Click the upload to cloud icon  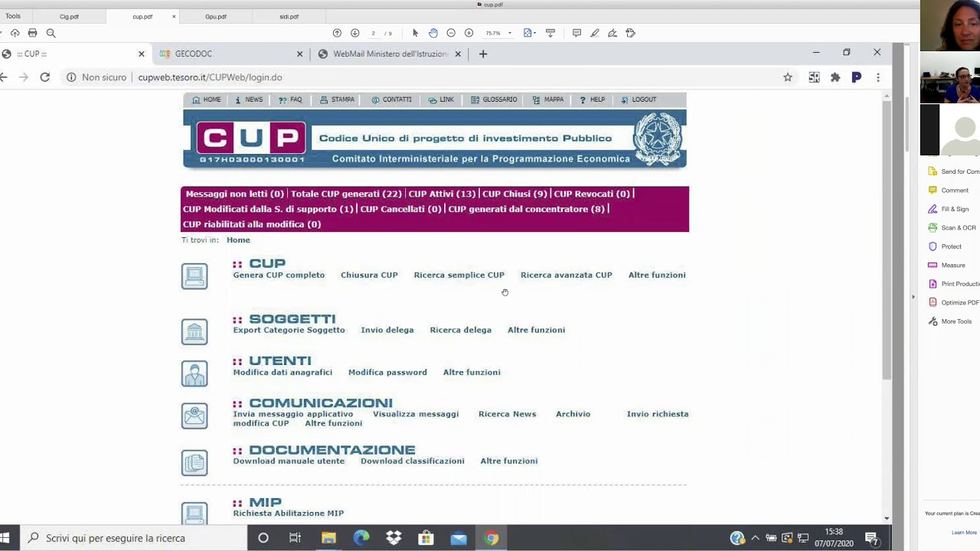pyautogui.click(x=15, y=33)
